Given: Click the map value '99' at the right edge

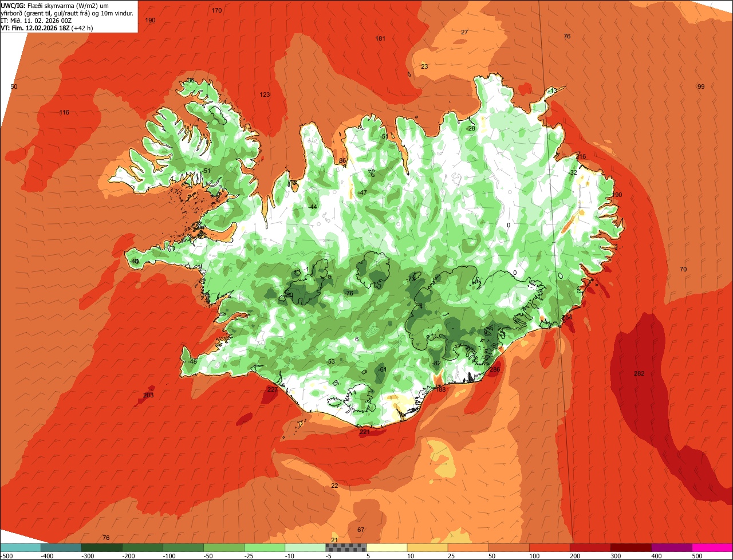Looking at the screenshot, I should coord(701,86).
